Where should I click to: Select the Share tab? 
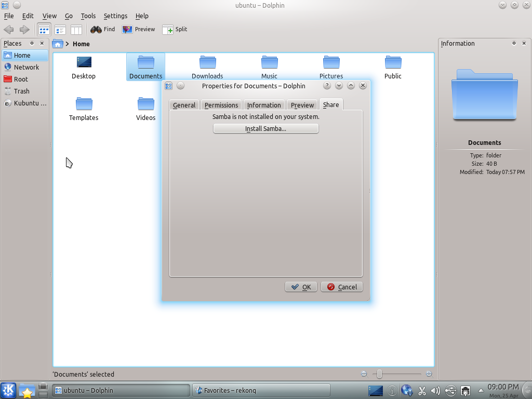331,104
